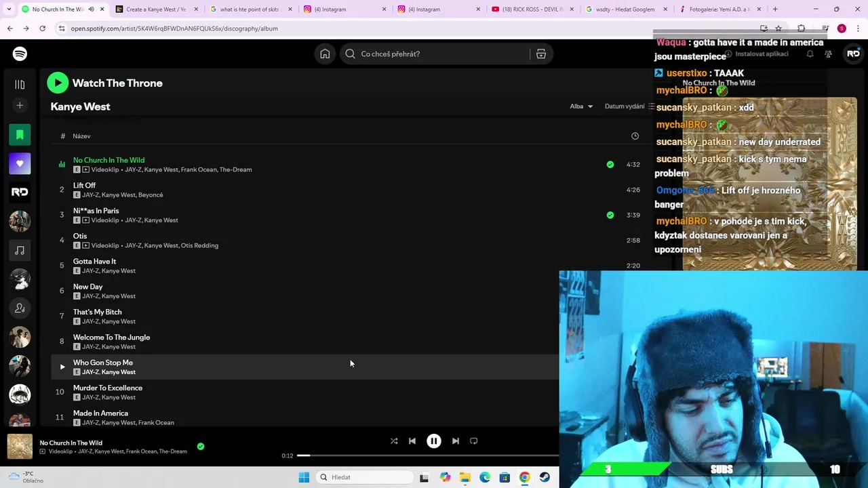868x488 pixels.
Task: Bookmark this page with star icon
Action: click(778, 28)
